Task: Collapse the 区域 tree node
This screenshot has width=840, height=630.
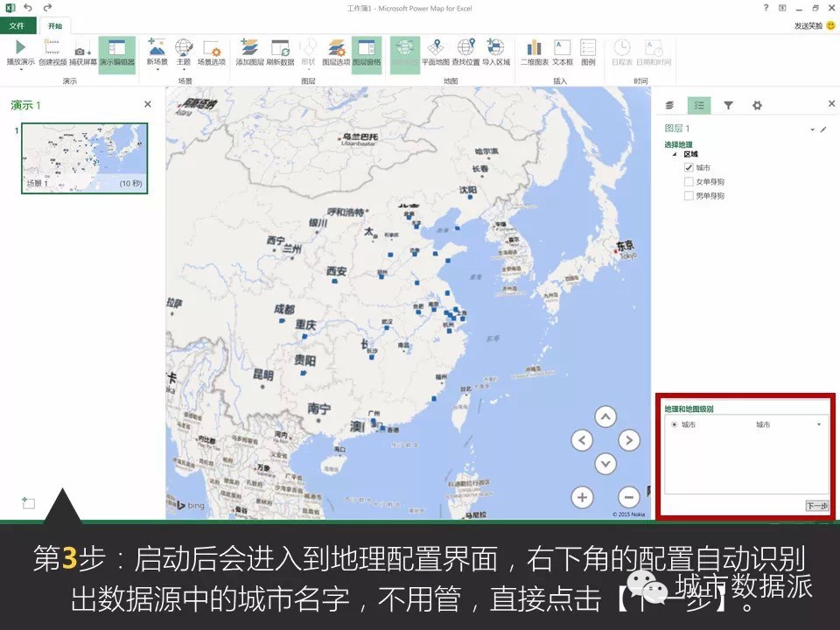Action: pyautogui.click(x=675, y=154)
